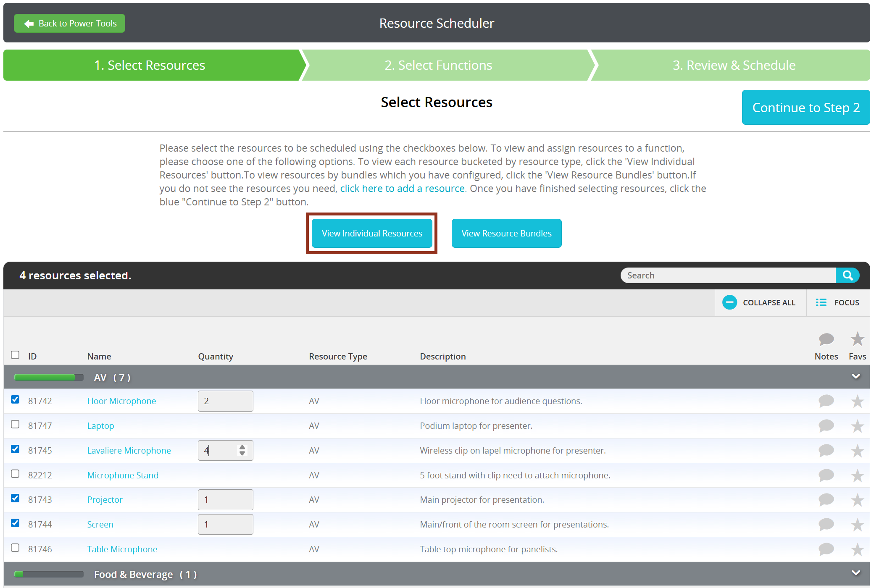Viewport: 874px width, 588px height.
Task: Go to step 3. Review & Schedule
Action: [x=734, y=65]
